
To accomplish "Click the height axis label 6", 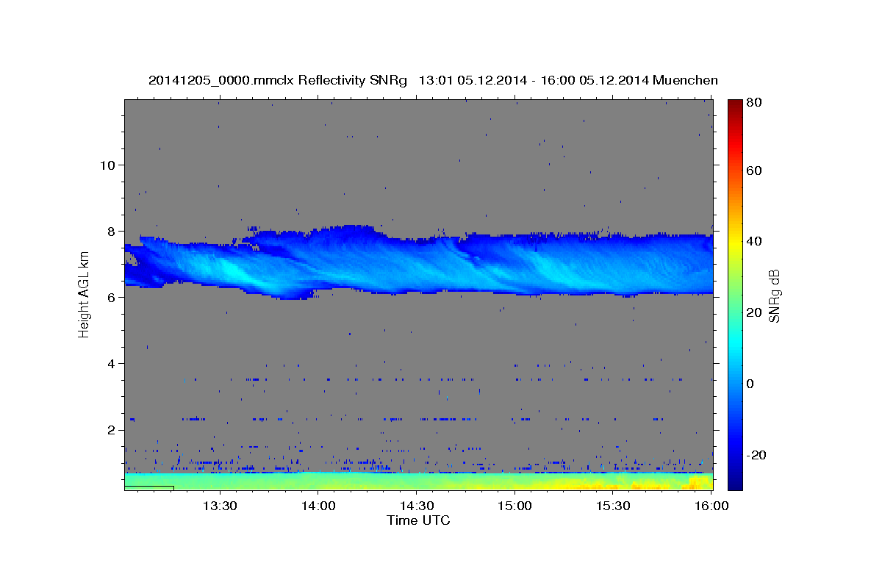I will coord(110,297).
